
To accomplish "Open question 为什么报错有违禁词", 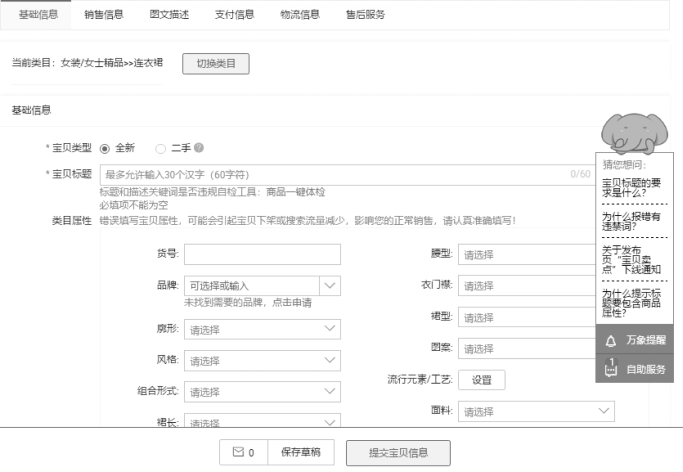I will [x=631, y=221].
